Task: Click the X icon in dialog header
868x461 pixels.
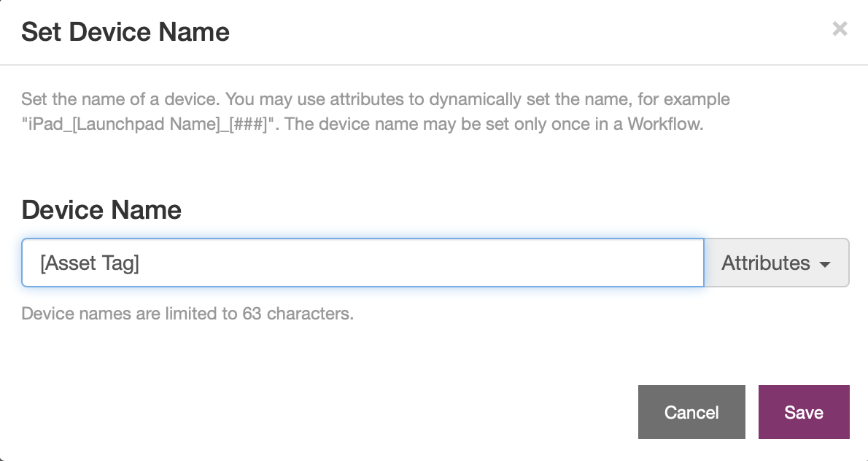Action: click(840, 29)
